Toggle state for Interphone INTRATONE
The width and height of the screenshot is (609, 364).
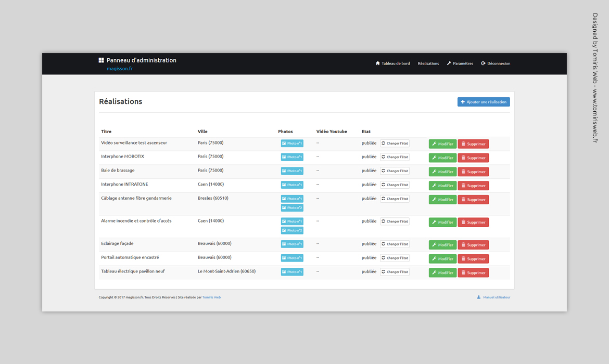tap(395, 185)
